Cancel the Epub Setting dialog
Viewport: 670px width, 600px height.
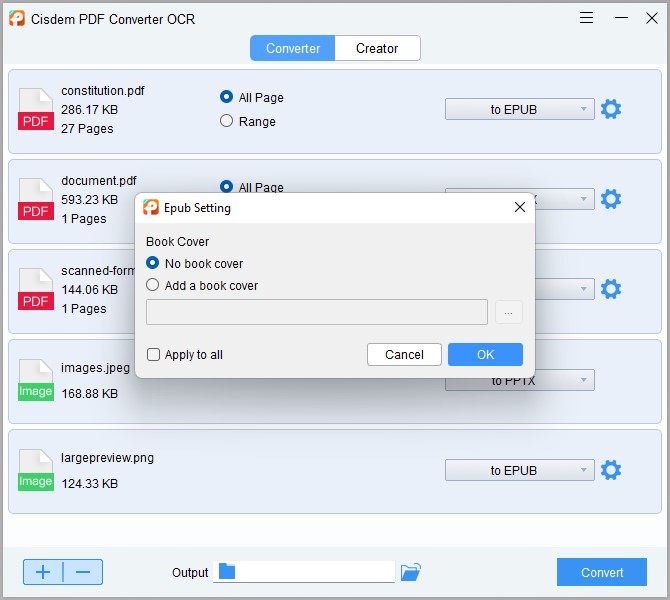click(x=404, y=354)
